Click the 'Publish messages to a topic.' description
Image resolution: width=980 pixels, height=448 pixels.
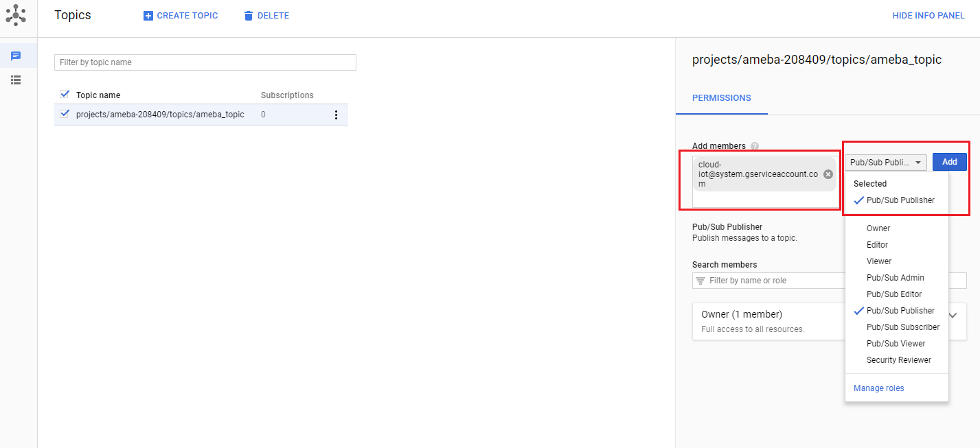pyautogui.click(x=744, y=238)
